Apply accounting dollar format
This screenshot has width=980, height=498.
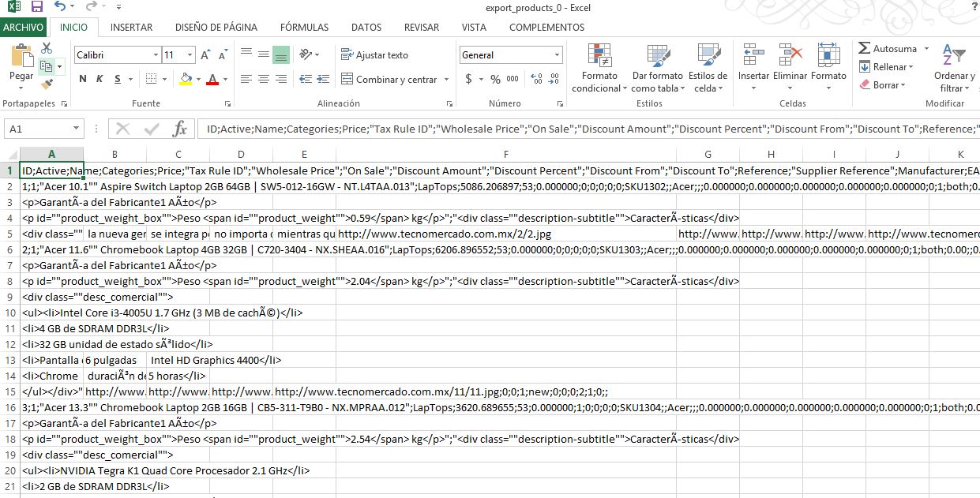point(469,79)
